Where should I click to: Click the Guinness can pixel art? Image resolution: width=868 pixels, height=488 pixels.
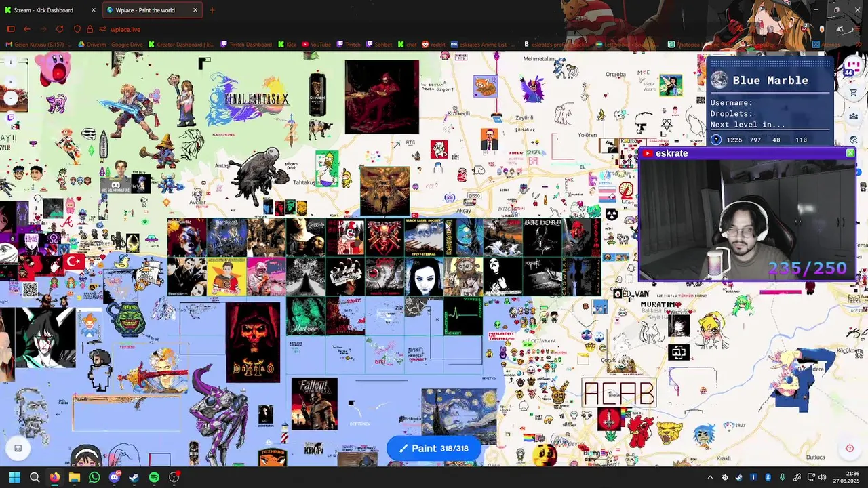pos(317,95)
